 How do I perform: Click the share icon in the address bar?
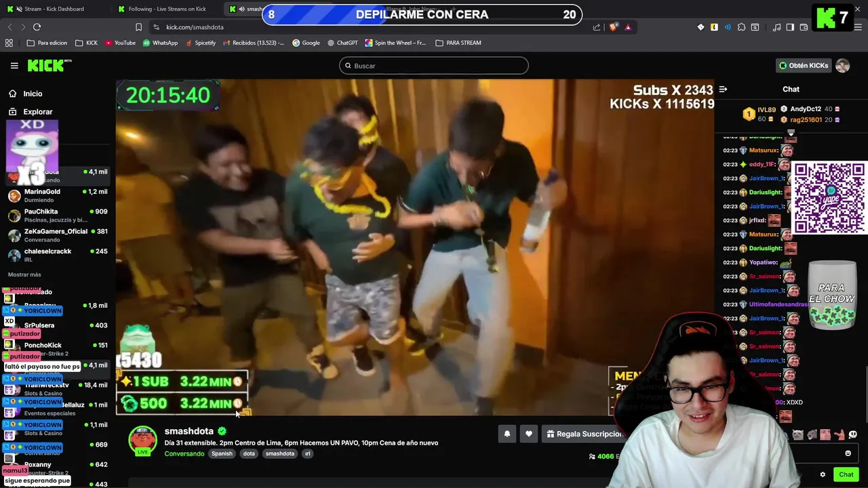[x=597, y=27]
